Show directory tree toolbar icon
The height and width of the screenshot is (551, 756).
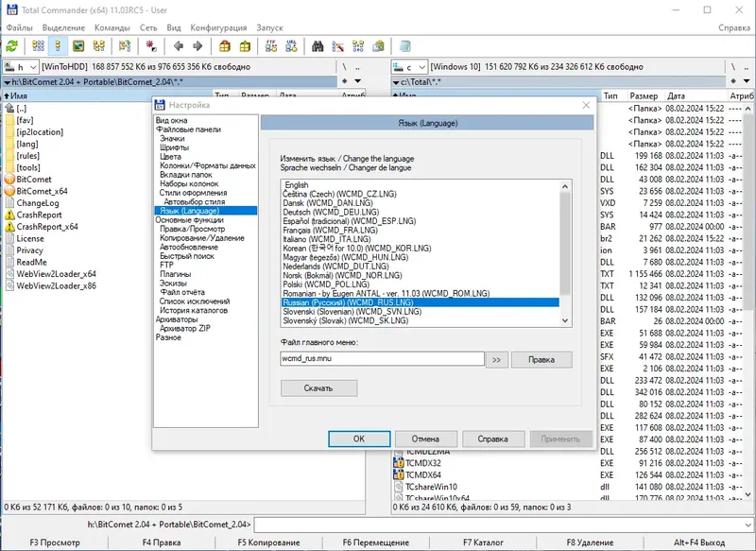tap(99, 46)
